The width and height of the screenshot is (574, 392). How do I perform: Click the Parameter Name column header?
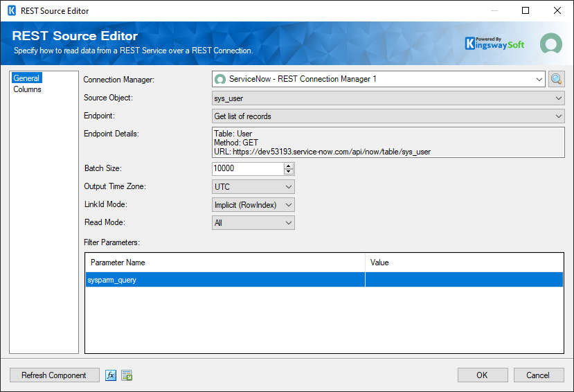point(225,262)
